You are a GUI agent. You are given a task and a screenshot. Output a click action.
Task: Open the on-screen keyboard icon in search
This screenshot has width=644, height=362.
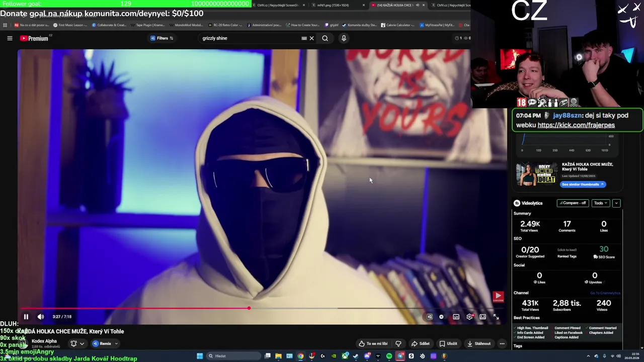tap(304, 38)
